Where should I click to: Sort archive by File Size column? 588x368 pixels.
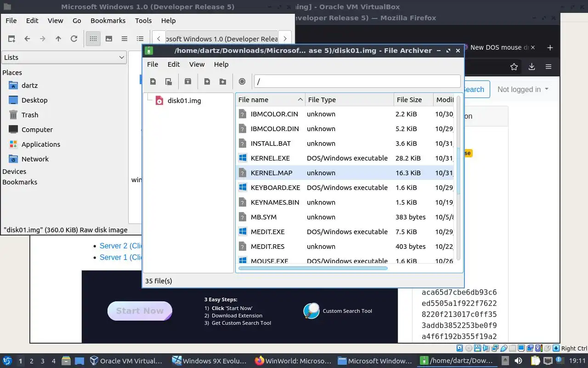coord(413,99)
